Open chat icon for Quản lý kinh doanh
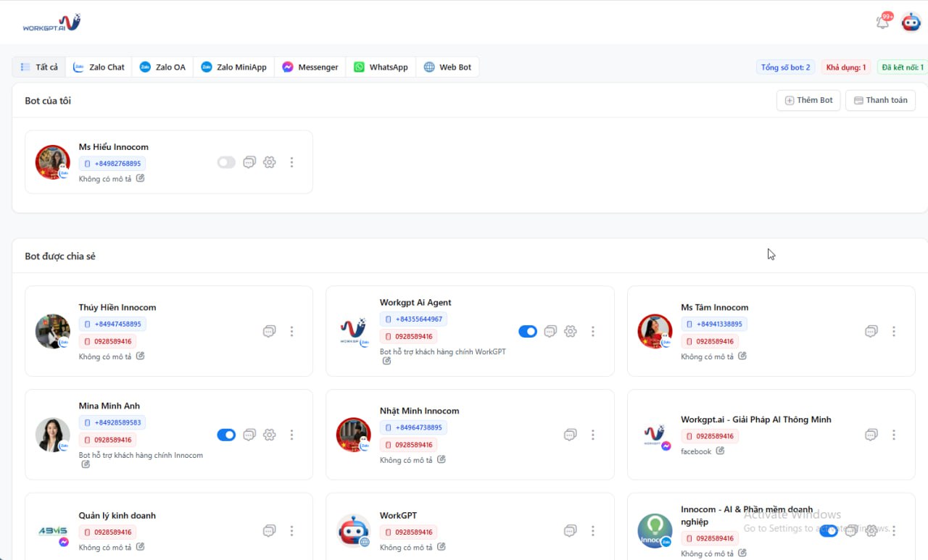 pos(269,530)
